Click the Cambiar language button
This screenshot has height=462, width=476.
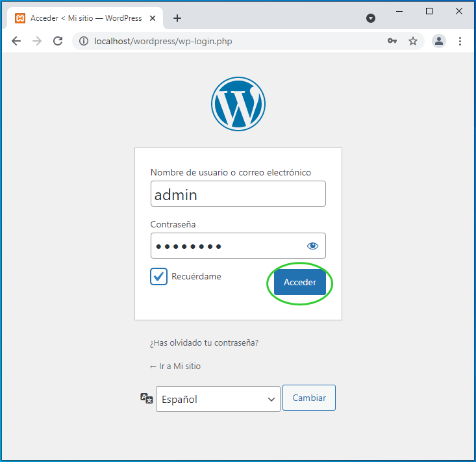click(309, 398)
